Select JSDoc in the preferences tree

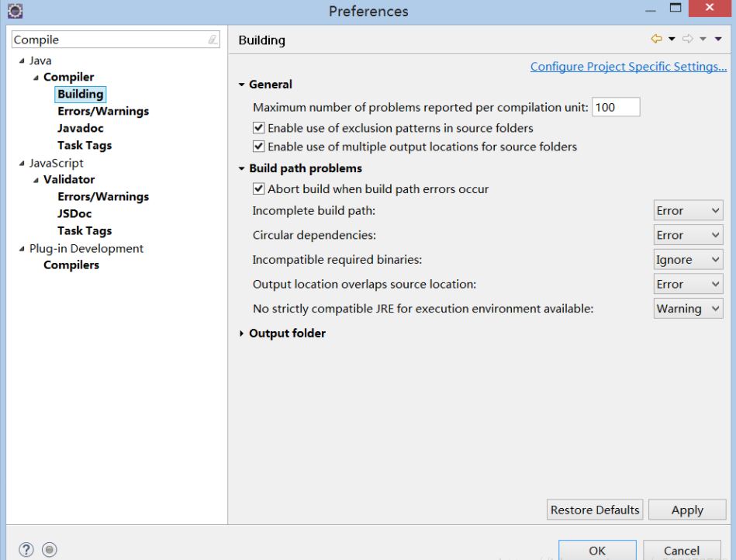click(x=74, y=213)
